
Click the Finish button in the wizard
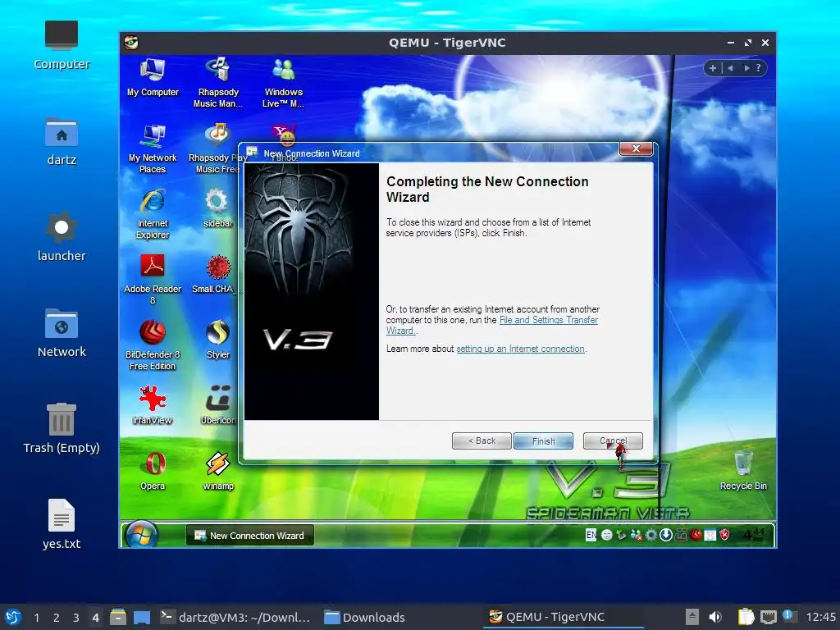coord(543,441)
